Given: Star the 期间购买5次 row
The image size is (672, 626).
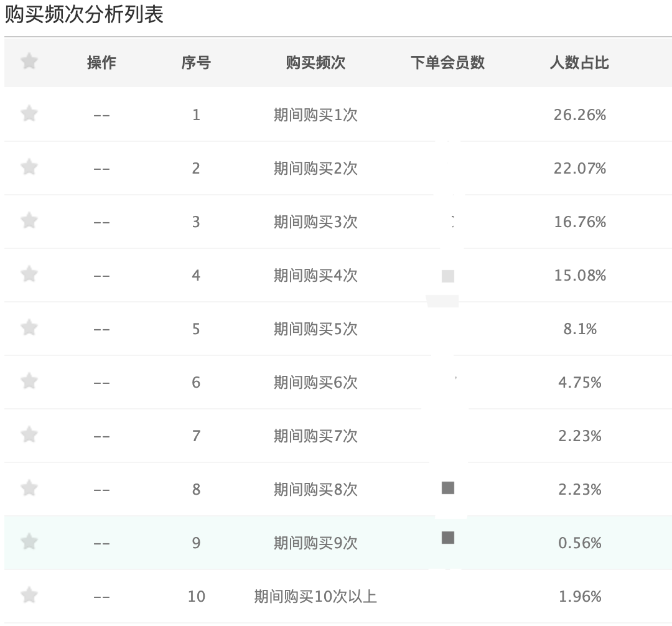Looking at the screenshot, I should tap(29, 328).
